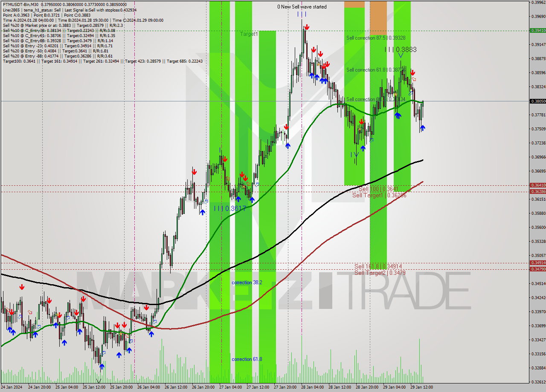Click the 'I I I 0.3883' wave label

click(401, 50)
